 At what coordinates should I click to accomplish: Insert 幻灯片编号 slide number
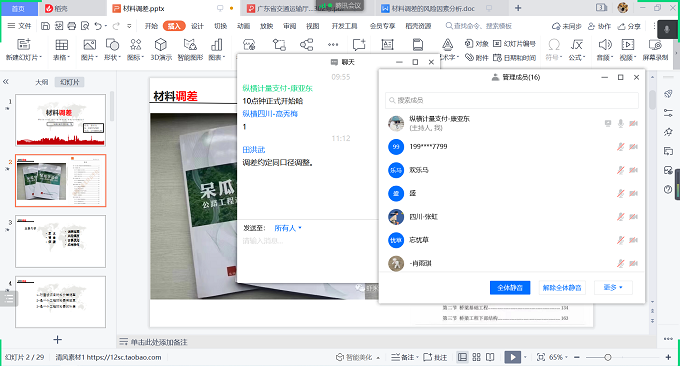point(514,43)
